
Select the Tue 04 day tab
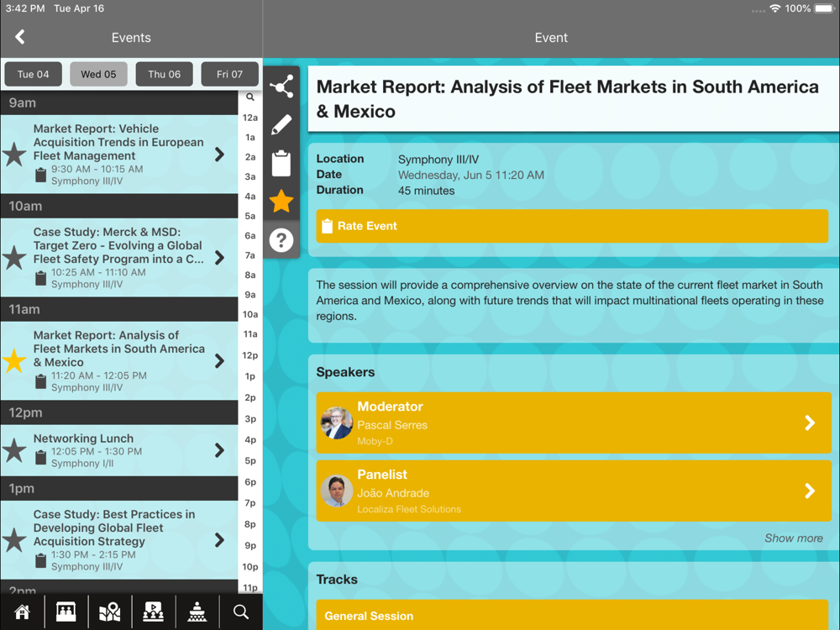[x=33, y=74]
